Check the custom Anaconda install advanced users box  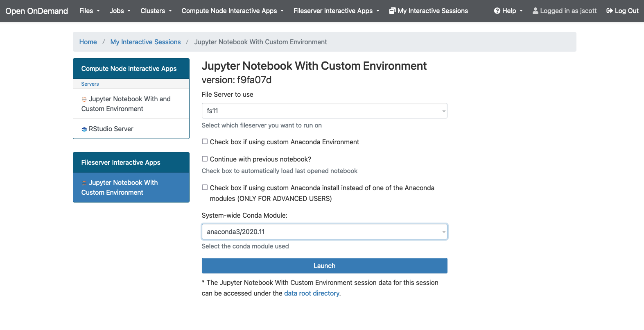(205, 187)
